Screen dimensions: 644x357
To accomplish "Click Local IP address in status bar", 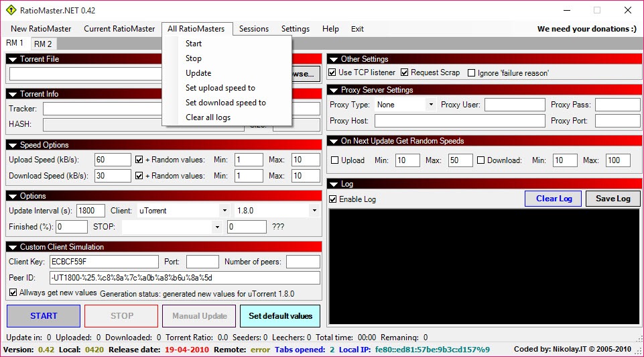I will (432, 350).
